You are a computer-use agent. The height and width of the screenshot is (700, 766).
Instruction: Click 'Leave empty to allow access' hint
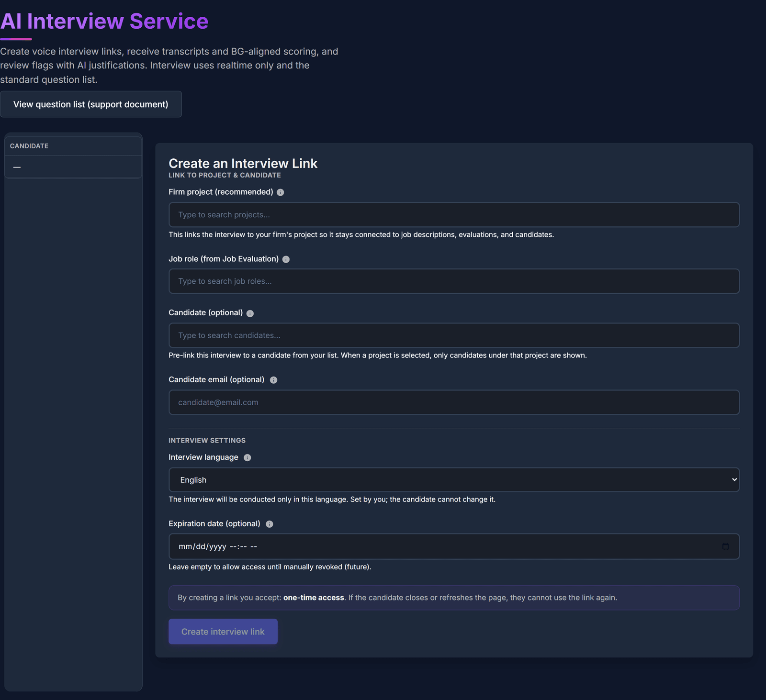pos(270,567)
